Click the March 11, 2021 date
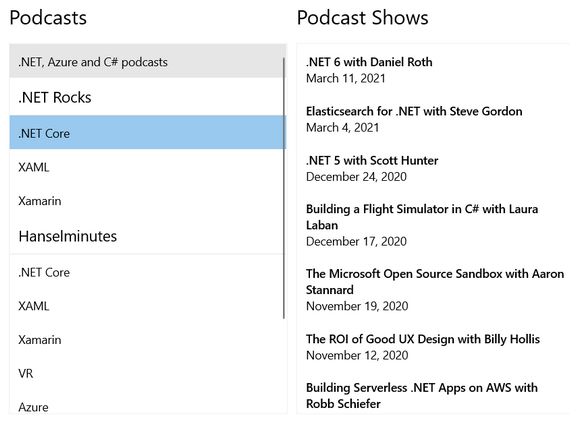This screenshot has width=570, height=423. [346, 78]
